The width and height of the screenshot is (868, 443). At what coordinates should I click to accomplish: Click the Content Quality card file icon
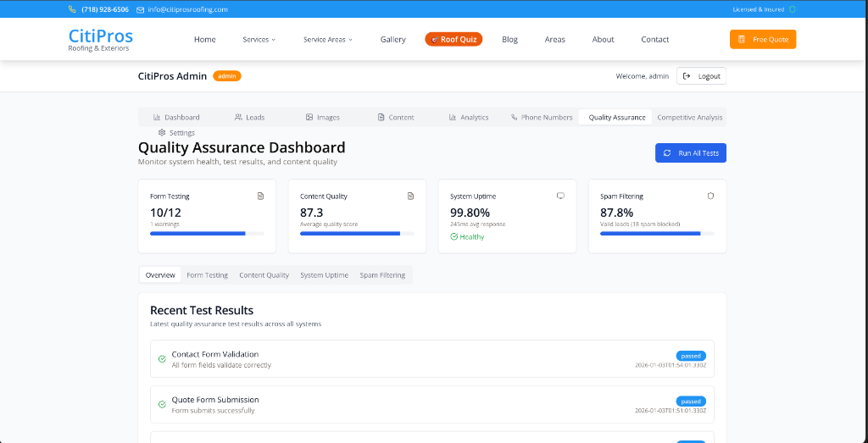click(x=411, y=196)
